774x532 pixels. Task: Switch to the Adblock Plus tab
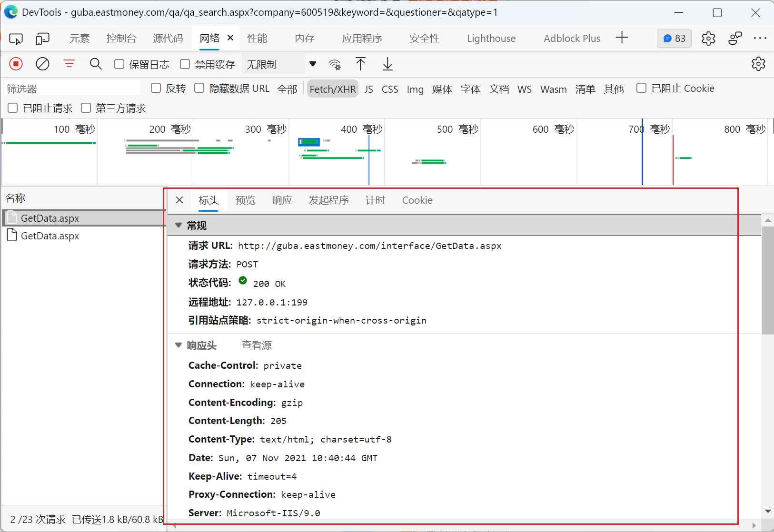coord(572,39)
